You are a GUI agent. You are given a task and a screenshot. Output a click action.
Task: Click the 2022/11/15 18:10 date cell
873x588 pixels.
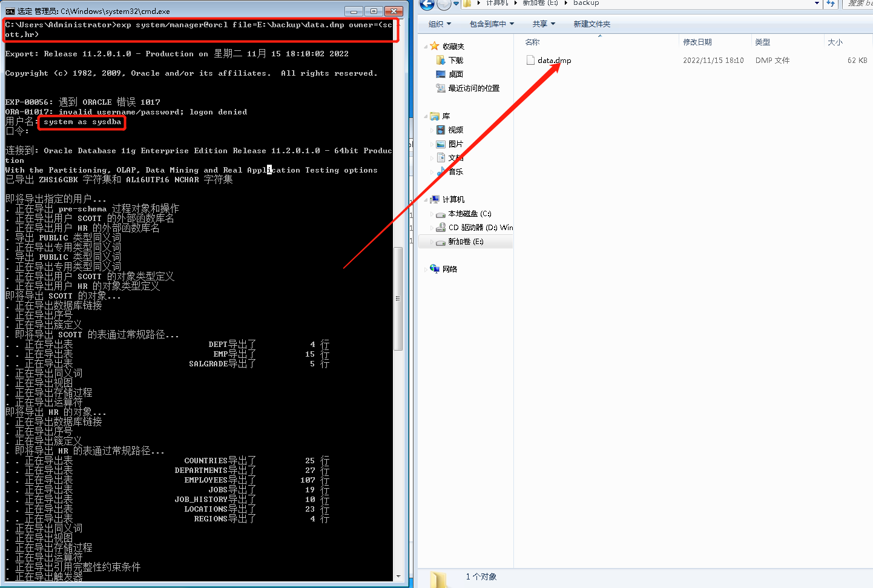point(713,61)
